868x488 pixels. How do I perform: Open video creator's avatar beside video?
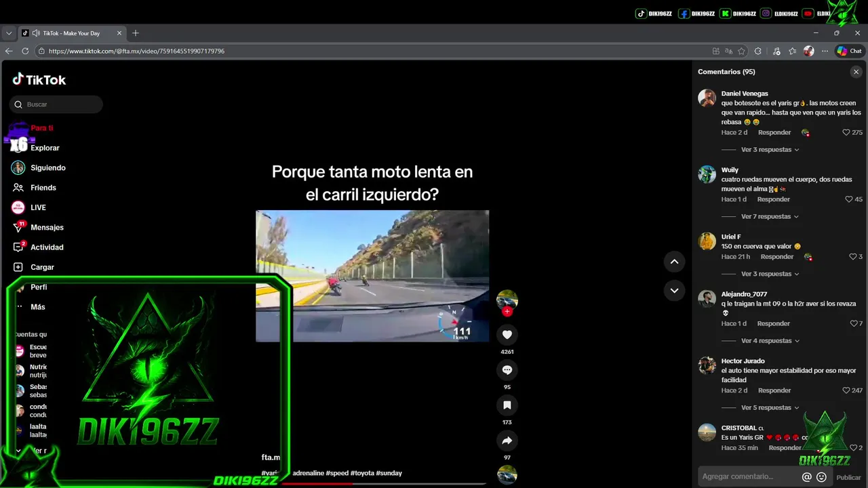point(507,300)
